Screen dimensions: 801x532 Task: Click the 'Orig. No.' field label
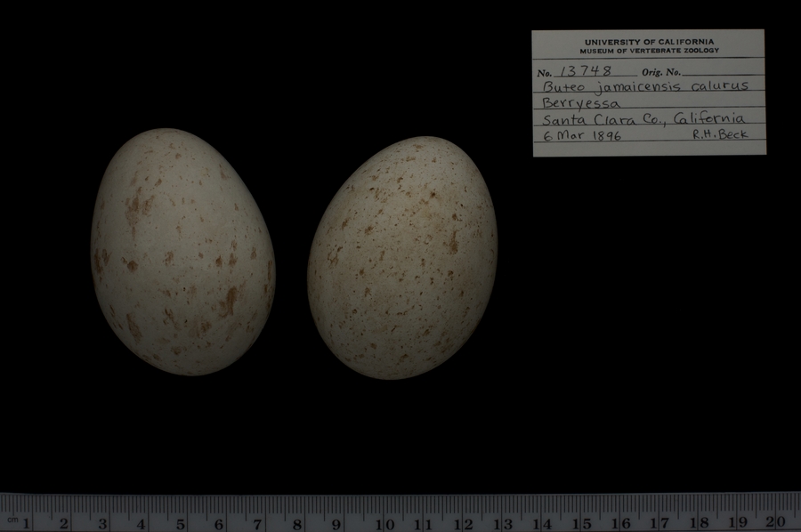661,72
